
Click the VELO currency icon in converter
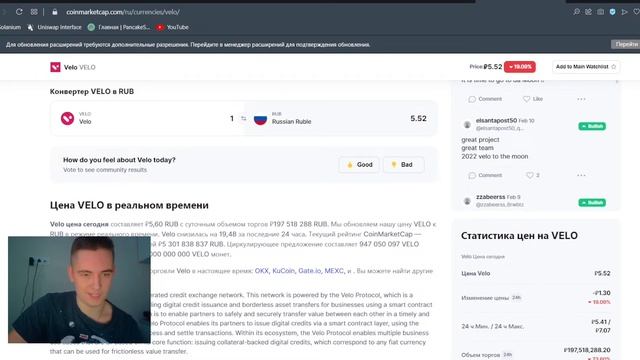[67, 118]
